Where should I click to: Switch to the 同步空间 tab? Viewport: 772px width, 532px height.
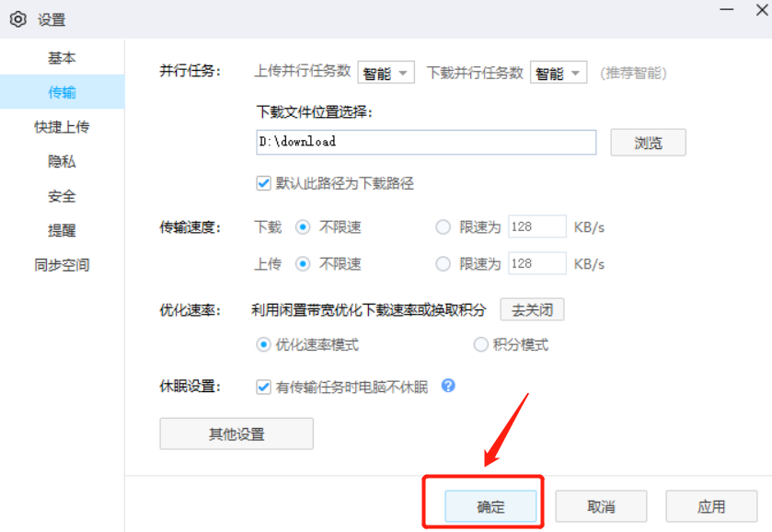coord(62,265)
